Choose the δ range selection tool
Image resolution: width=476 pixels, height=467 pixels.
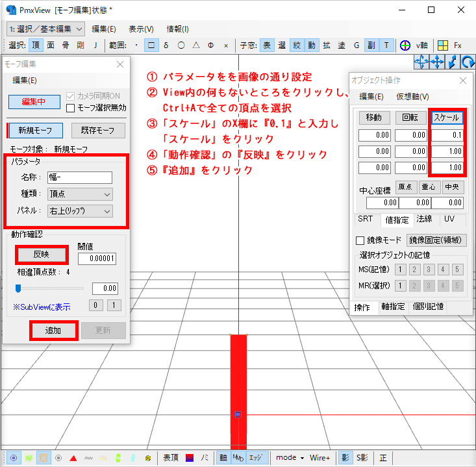click(166, 45)
